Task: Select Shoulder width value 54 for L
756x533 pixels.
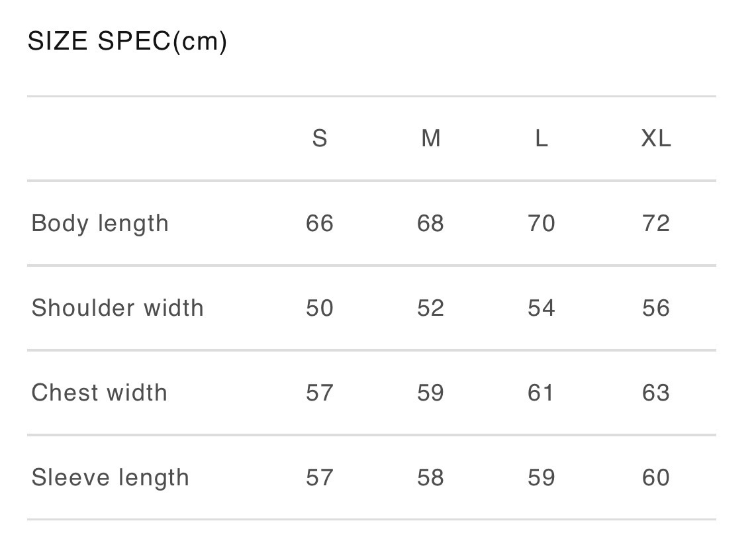Action: [542, 309]
